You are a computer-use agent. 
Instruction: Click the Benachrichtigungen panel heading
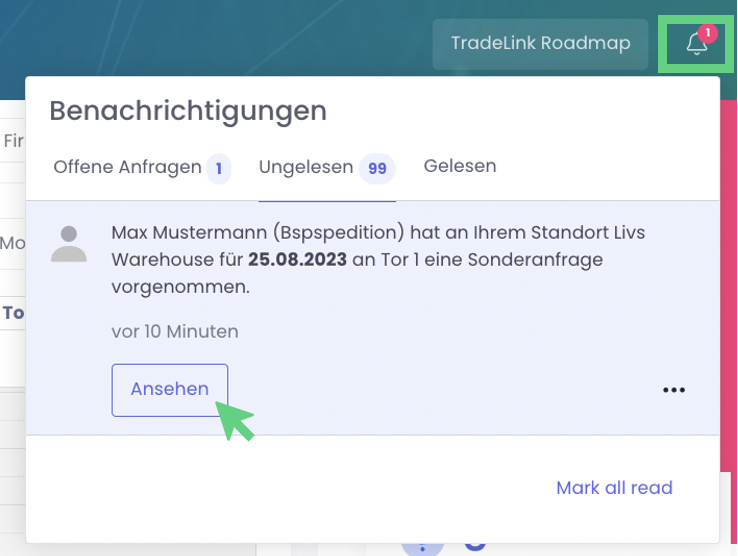pyautogui.click(x=188, y=110)
